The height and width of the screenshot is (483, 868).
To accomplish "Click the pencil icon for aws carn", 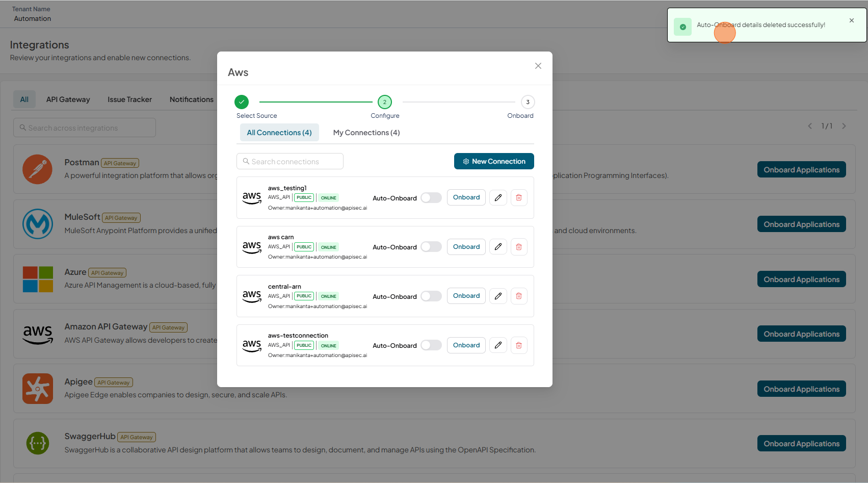I will (x=498, y=247).
